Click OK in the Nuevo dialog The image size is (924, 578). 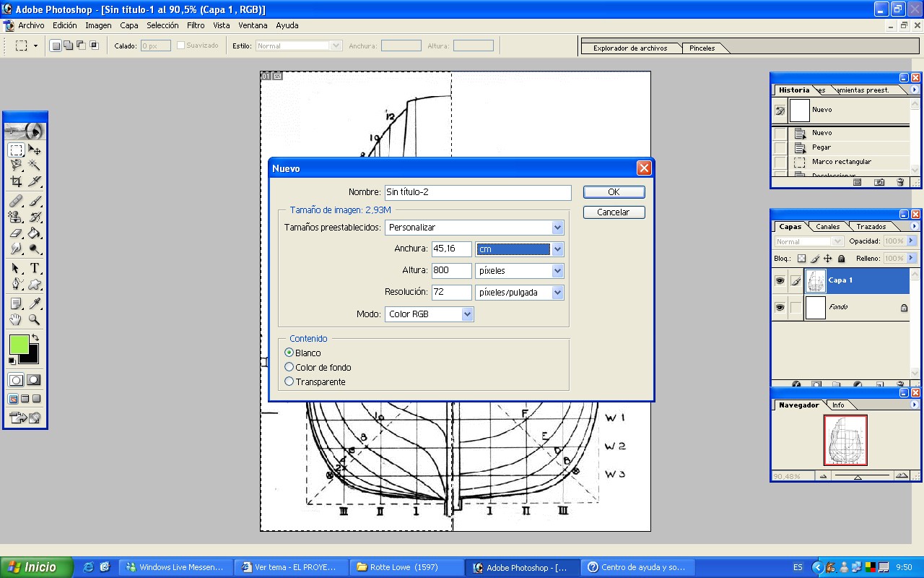[614, 191]
